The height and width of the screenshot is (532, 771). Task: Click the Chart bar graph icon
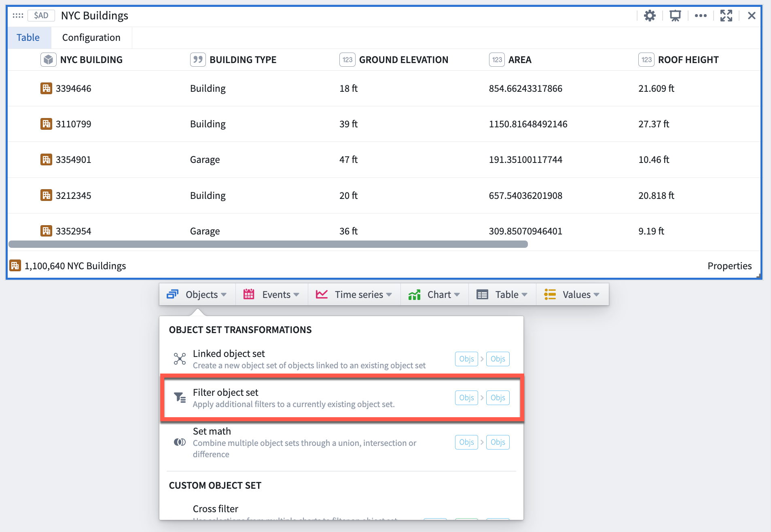click(x=414, y=294)
